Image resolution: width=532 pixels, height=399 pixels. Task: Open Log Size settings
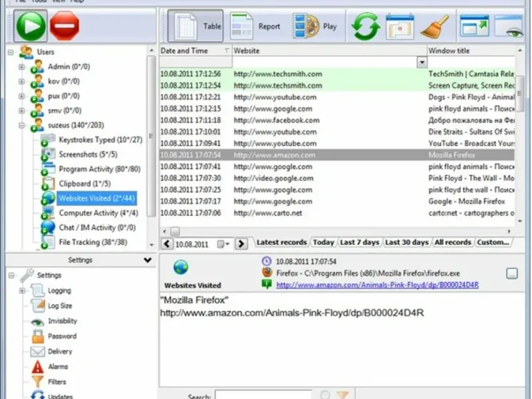coord(60,306)
